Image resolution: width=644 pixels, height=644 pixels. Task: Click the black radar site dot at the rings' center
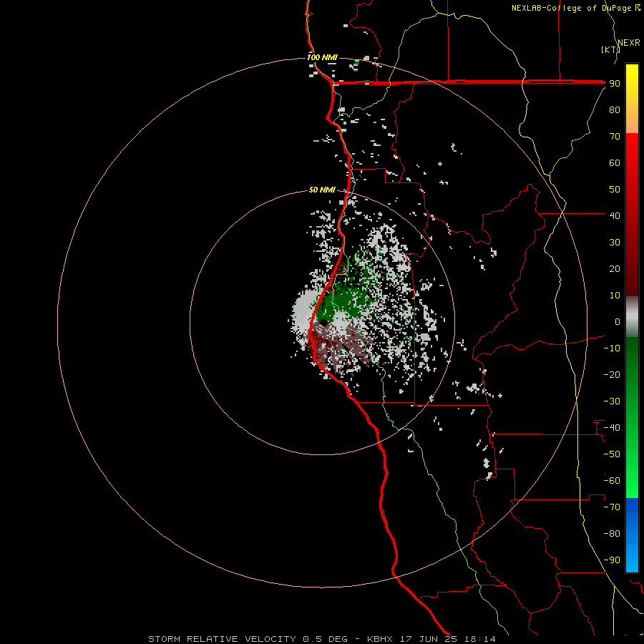323,323
